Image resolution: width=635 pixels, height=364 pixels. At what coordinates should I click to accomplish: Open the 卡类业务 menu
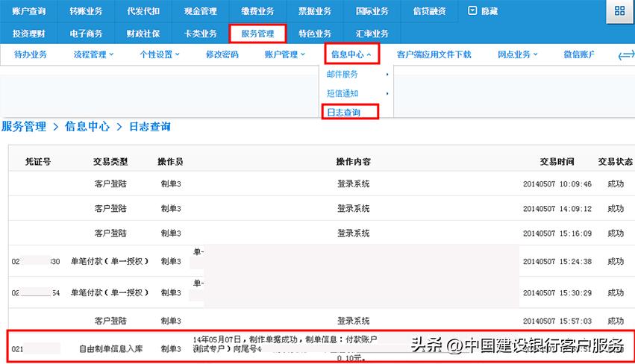201,34
